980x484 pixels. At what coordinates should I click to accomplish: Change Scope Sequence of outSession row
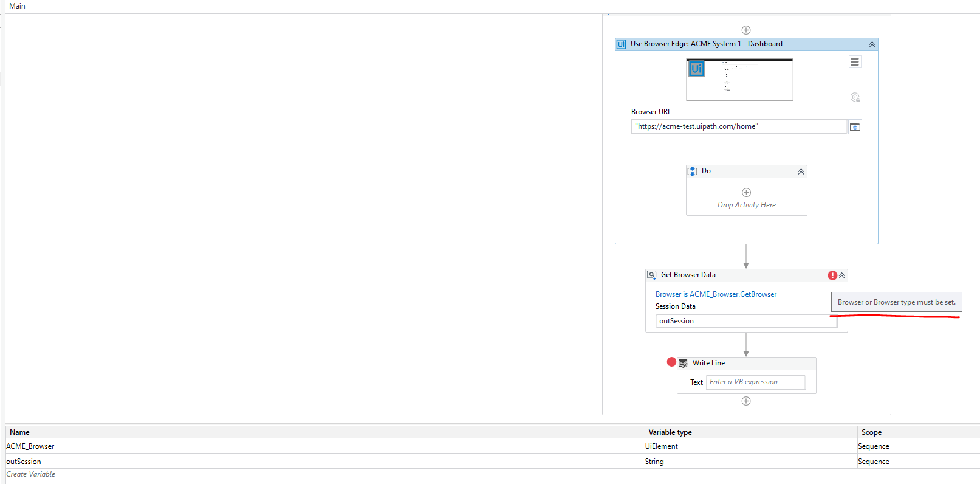[919, 462]
